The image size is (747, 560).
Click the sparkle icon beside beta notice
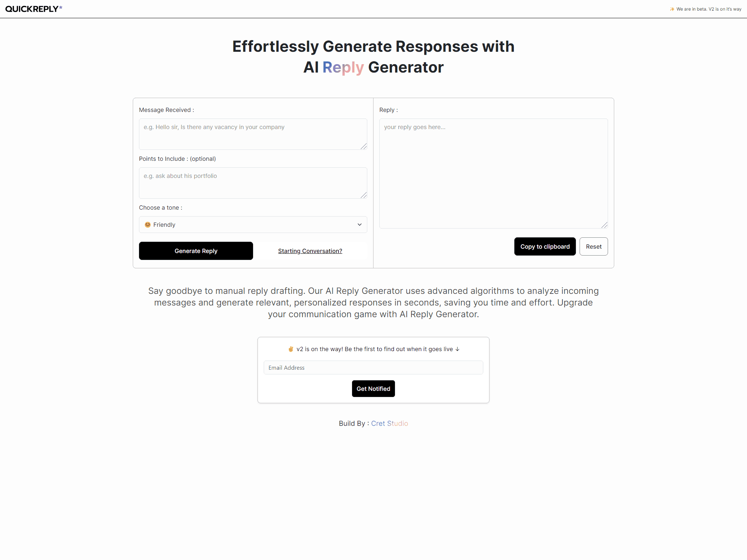pyautogui.click(x=672, y=9)
